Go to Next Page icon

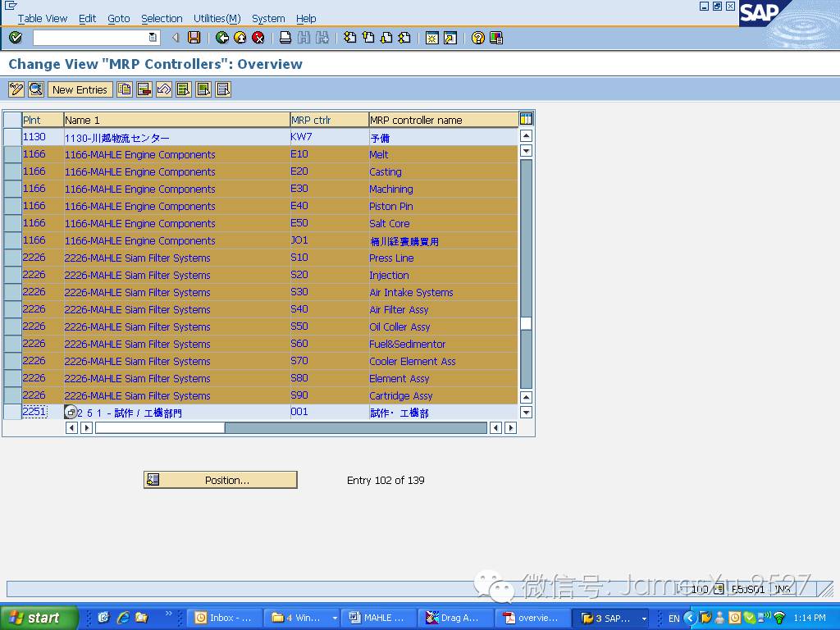(386, 38)
